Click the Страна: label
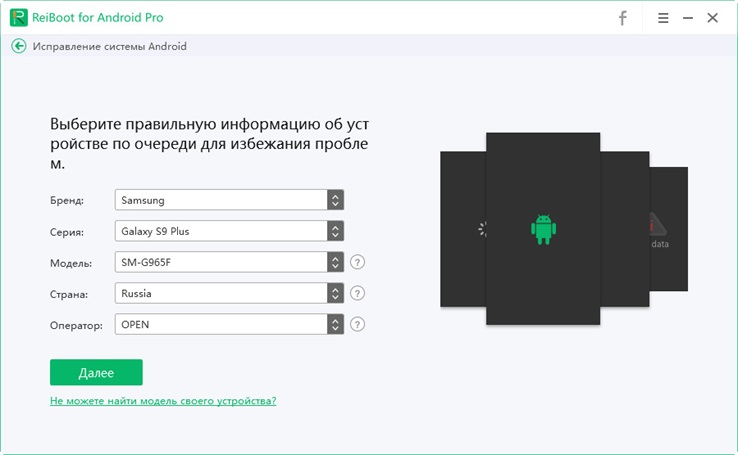Image resolution: width=738 pixels, height=455 pixels. click(69, 295)
